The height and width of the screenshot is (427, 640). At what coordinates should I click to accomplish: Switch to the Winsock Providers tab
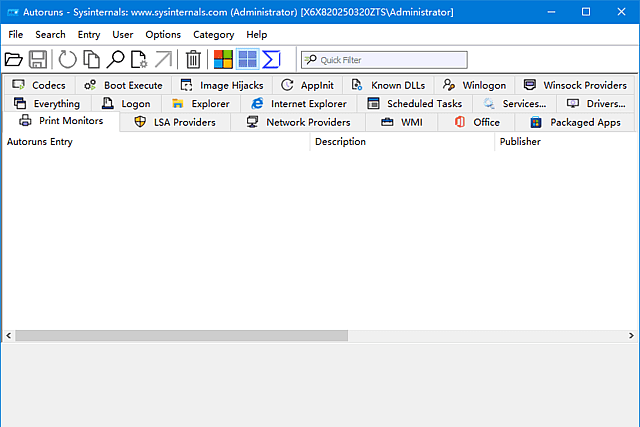(575, 85)
